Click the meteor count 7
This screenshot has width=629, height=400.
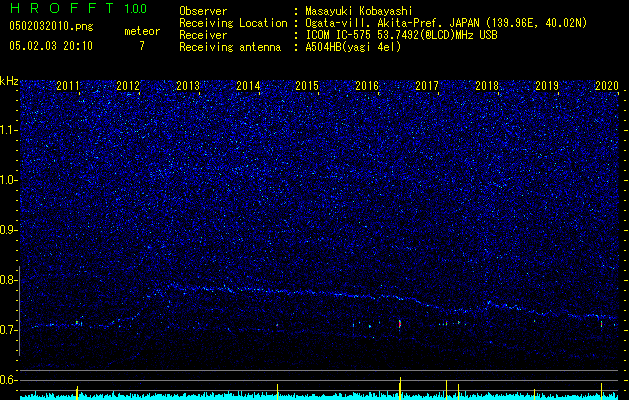pos(142,46)
